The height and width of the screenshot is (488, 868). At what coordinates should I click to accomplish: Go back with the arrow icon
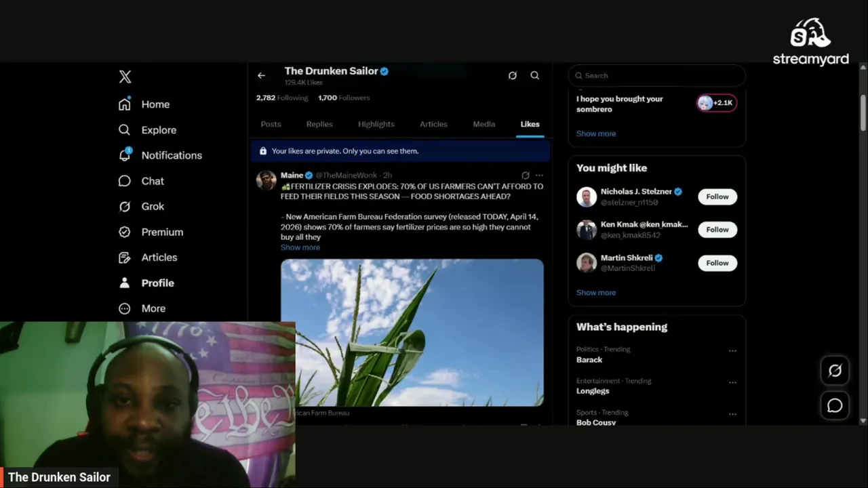pos(261,75)
